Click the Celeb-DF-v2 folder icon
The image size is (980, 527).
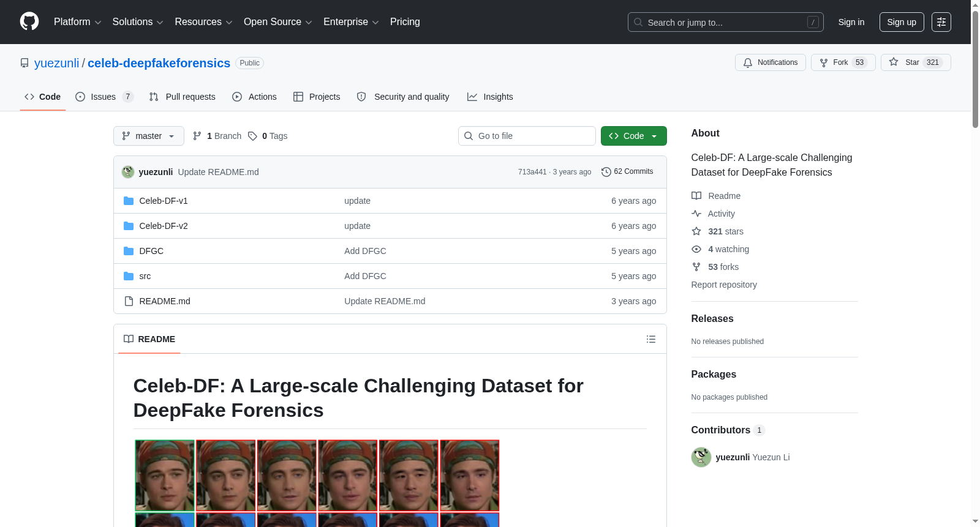(x=129, y=226)
